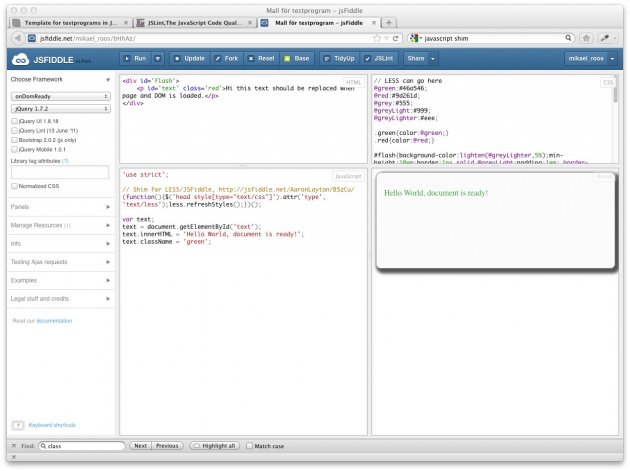The height and width of the screenshot is (471, 630).
Task: Enable the Bootstrap 2.0.2 checkbox
Action: coord(14,140)
